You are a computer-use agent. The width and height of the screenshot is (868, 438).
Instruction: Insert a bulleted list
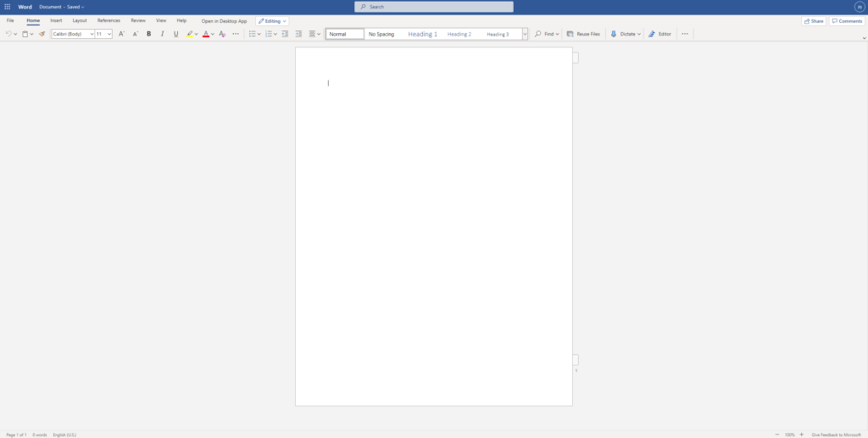tap(252, 34)
